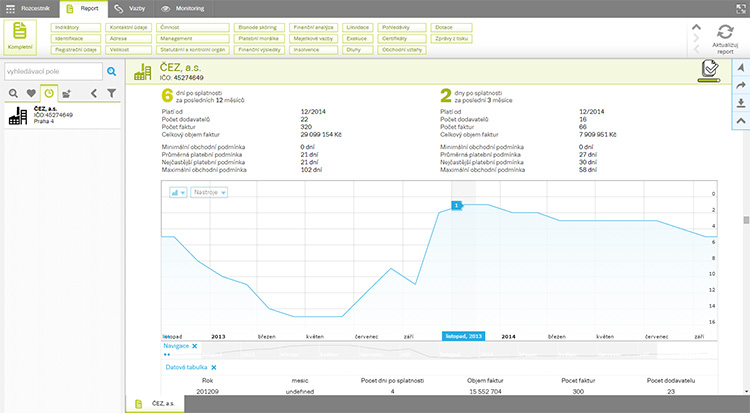Click the share forward arrow icon
Viewport: 750px width, 413px height.
[741, 85]
